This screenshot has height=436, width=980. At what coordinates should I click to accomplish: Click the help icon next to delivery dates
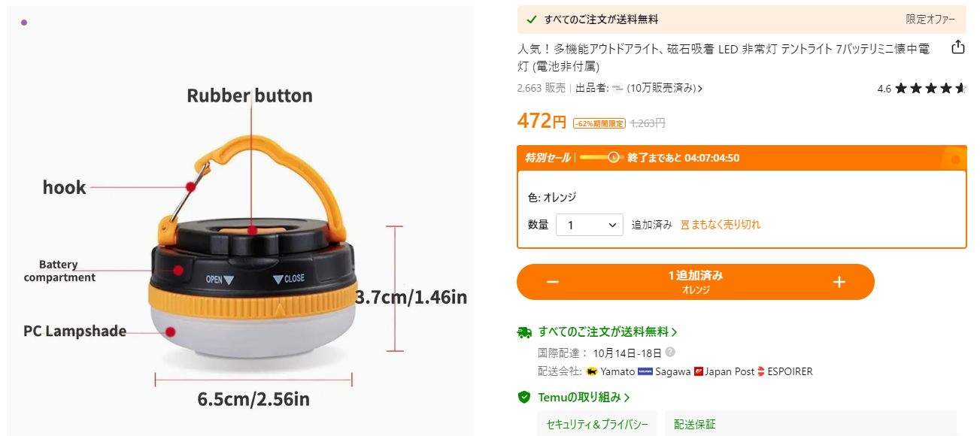(670, 352)
